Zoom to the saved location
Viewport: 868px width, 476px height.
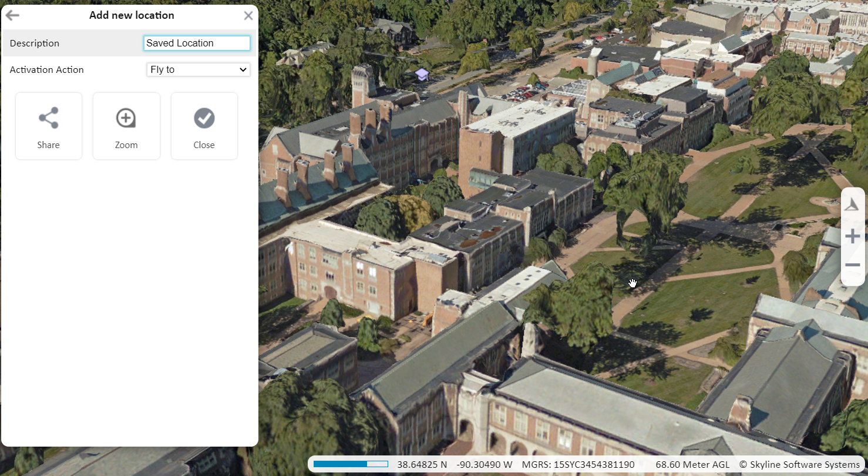[126, 126]
